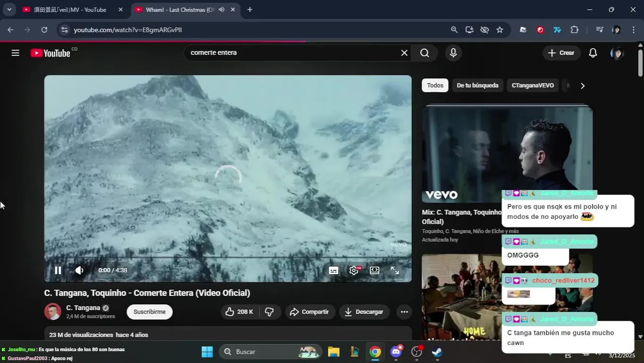Go back in browser history
The image size is (644, 363).
11,30
